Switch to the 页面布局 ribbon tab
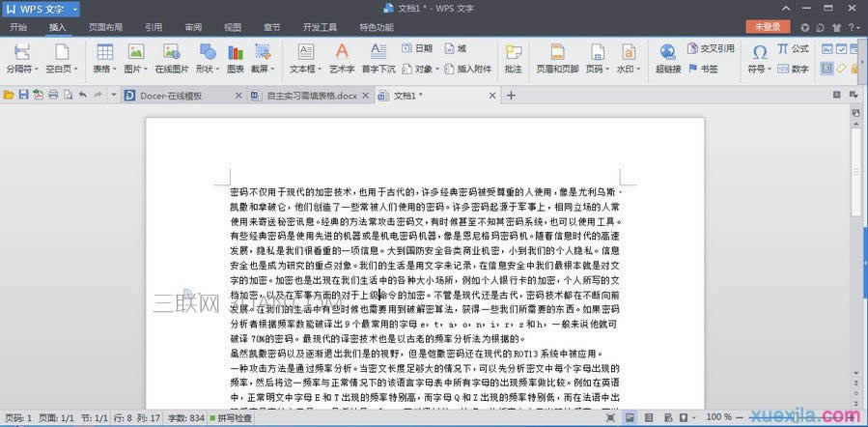This screenshot has height=427, width=868. pos(106,27)
